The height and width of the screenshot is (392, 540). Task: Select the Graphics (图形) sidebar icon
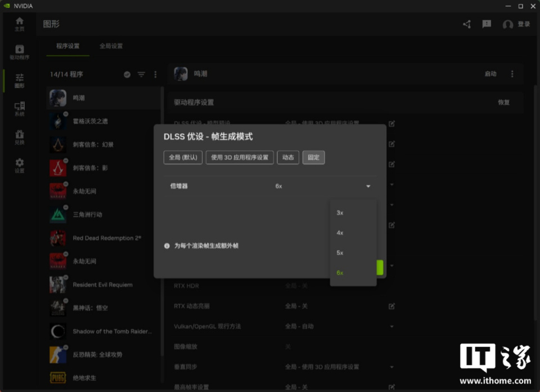[20, 80]
